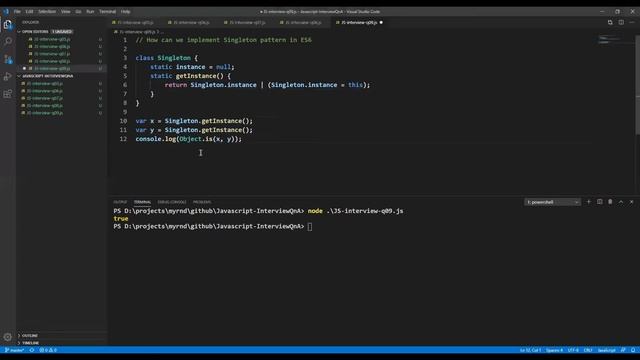Open the feedback icon in status bar
Viewport: 640px width, 360px height.
pos(623,350)
